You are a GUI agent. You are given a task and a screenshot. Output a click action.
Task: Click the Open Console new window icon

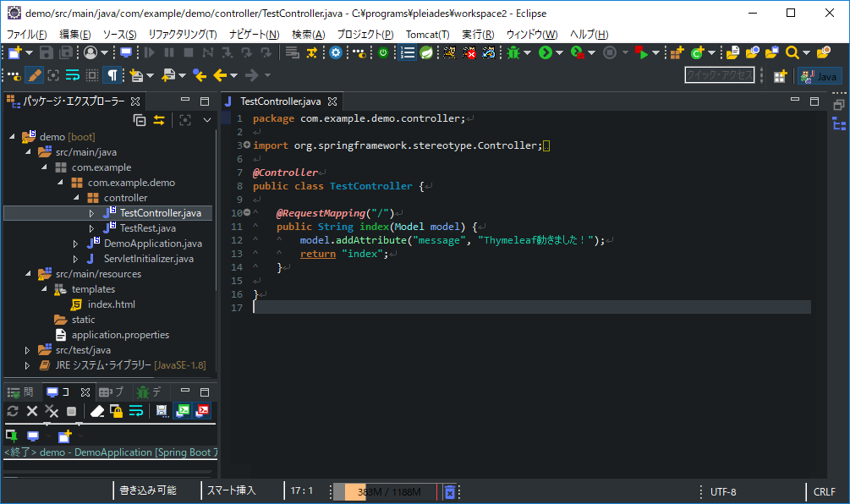coord(64,436)
